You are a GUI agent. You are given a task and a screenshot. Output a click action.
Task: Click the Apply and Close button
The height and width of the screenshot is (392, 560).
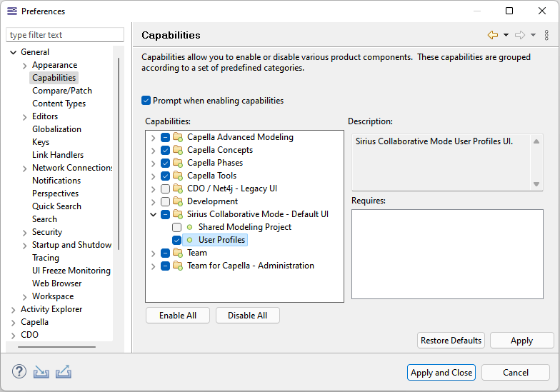441,372
